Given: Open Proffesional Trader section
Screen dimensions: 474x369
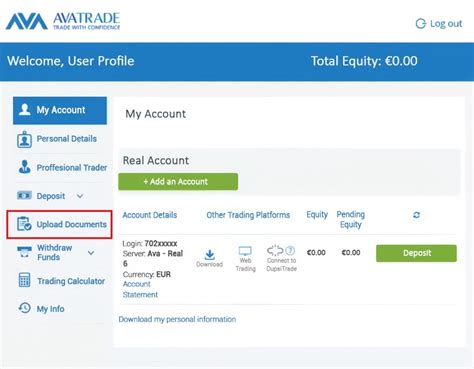Looking at the screenshot, I should (x=63, y=167).
